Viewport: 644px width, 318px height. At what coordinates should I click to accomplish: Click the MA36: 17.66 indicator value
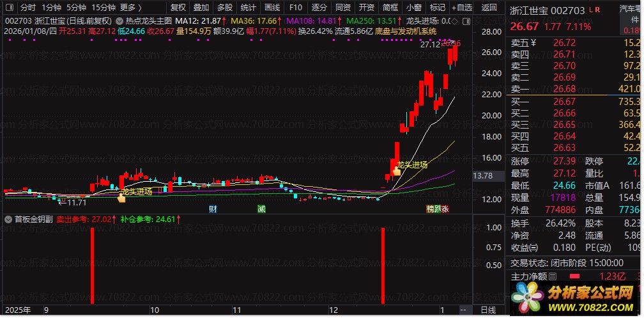[256, 20]
